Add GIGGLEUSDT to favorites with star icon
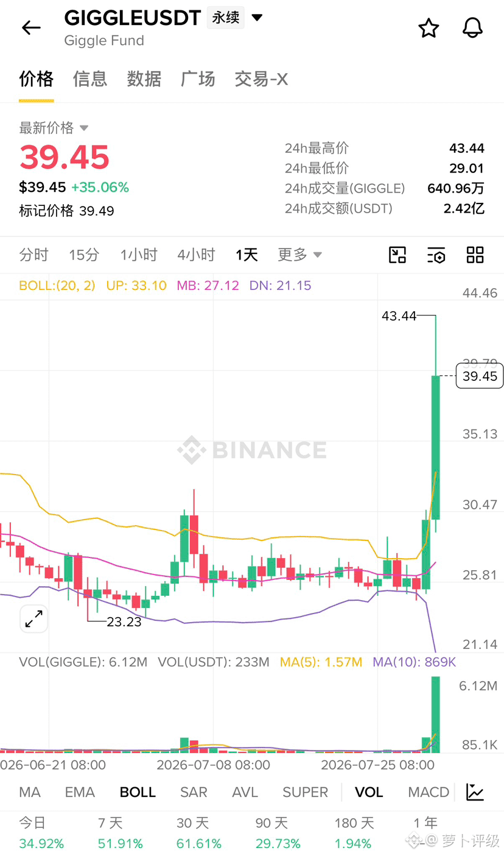Viewport: 504px width, 856px height. [x=429, y=27]
